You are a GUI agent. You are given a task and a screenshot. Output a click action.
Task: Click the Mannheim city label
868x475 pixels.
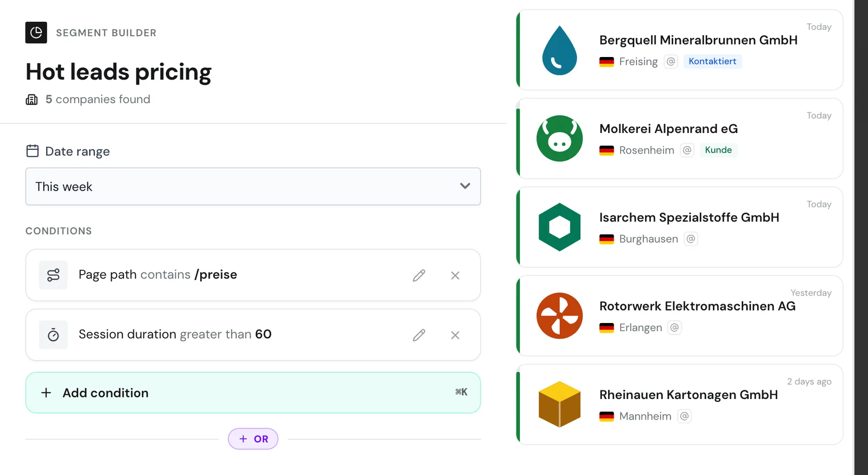[x=645, y=416]
